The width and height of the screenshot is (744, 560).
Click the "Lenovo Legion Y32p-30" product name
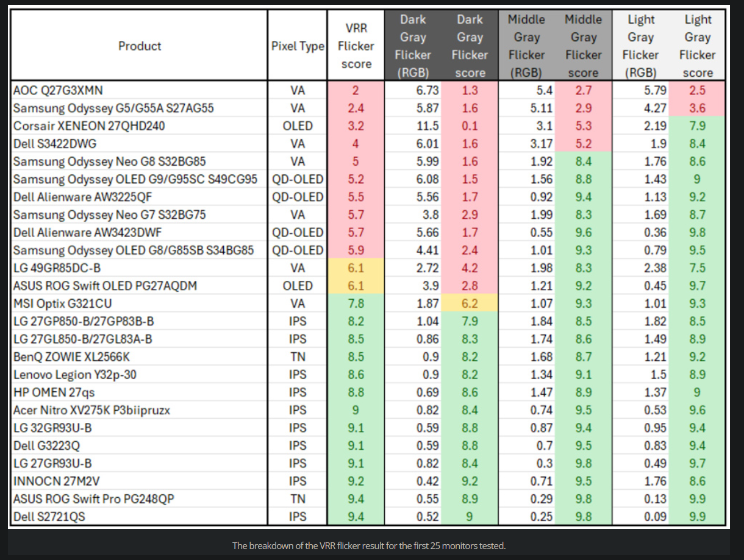74,374
